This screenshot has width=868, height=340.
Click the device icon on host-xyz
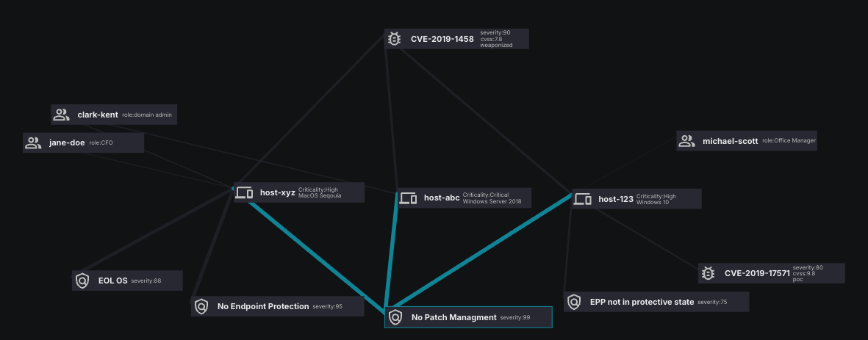coord(244,192)
